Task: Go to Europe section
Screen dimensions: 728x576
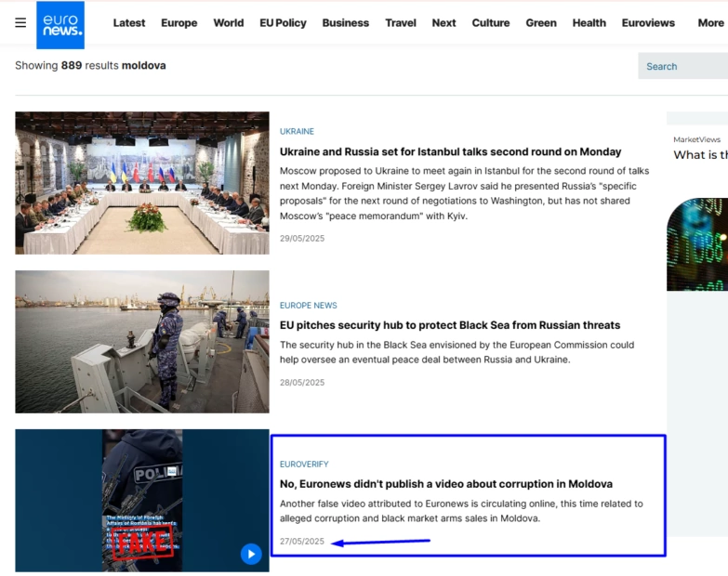Action: click(179, 22)
